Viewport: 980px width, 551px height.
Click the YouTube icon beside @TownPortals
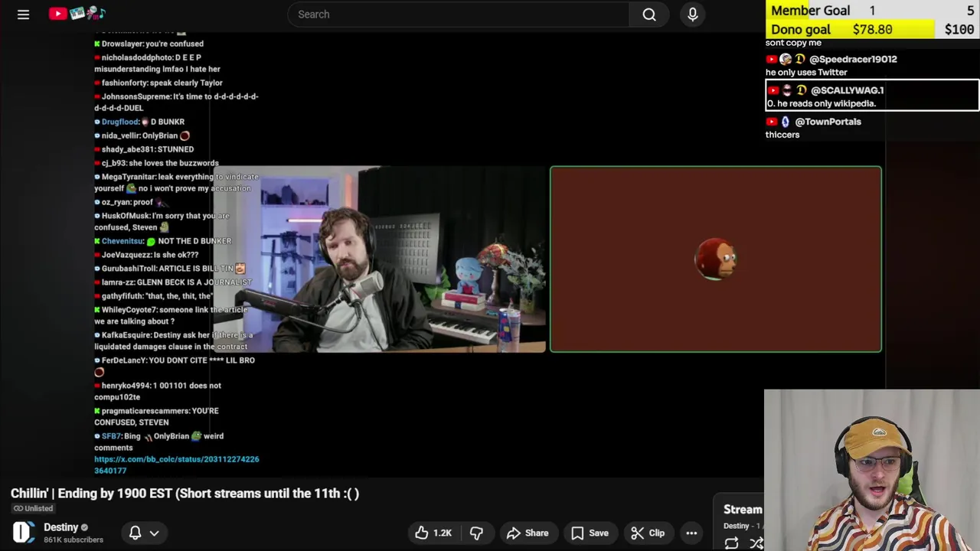point(772,122)
